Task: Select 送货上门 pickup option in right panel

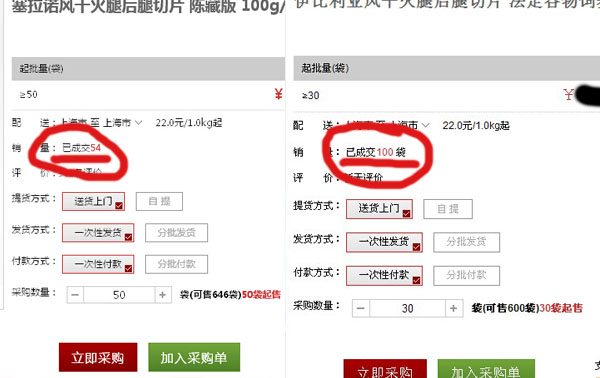Action: (379, 209)
